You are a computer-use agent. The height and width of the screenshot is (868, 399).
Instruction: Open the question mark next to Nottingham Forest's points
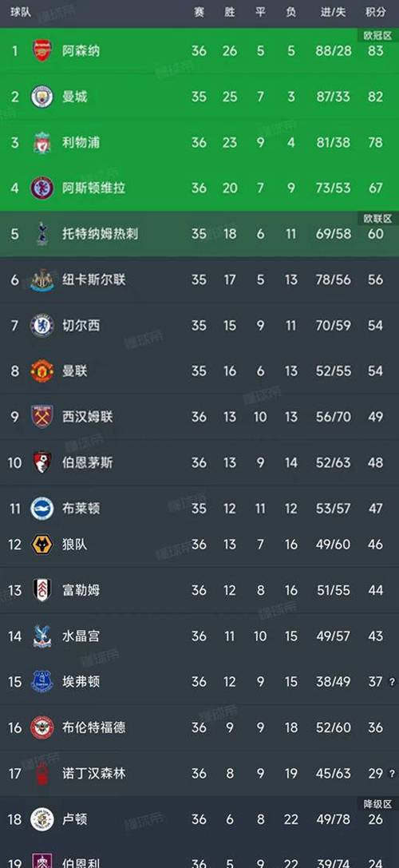392,773
